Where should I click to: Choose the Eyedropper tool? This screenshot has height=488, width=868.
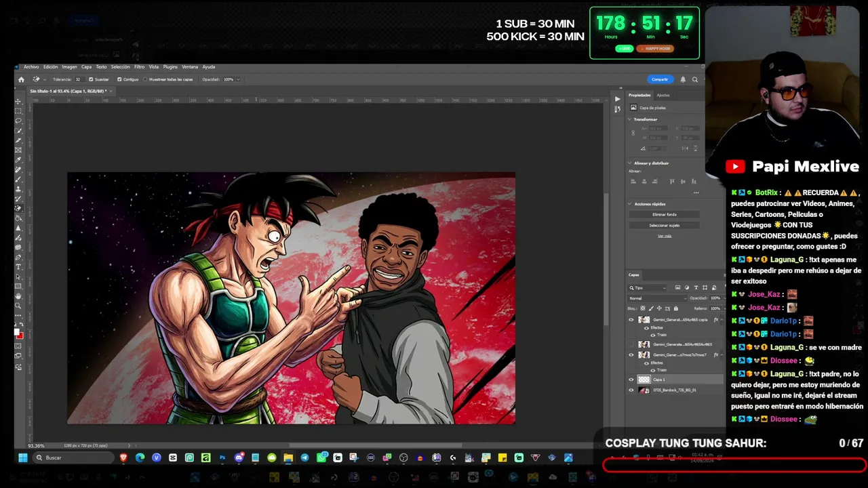pyautogui.click(x=18, y=159)
